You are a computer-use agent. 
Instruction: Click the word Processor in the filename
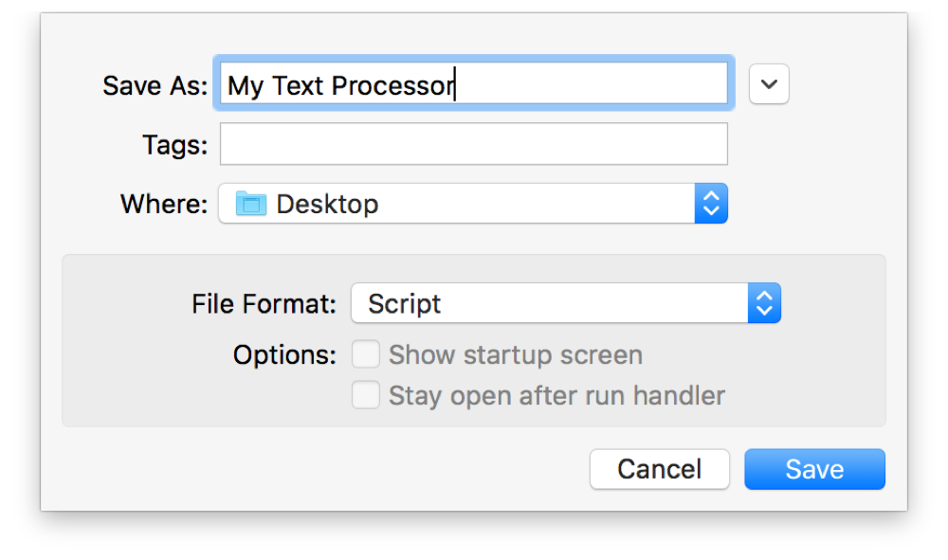tap(393, 86)
